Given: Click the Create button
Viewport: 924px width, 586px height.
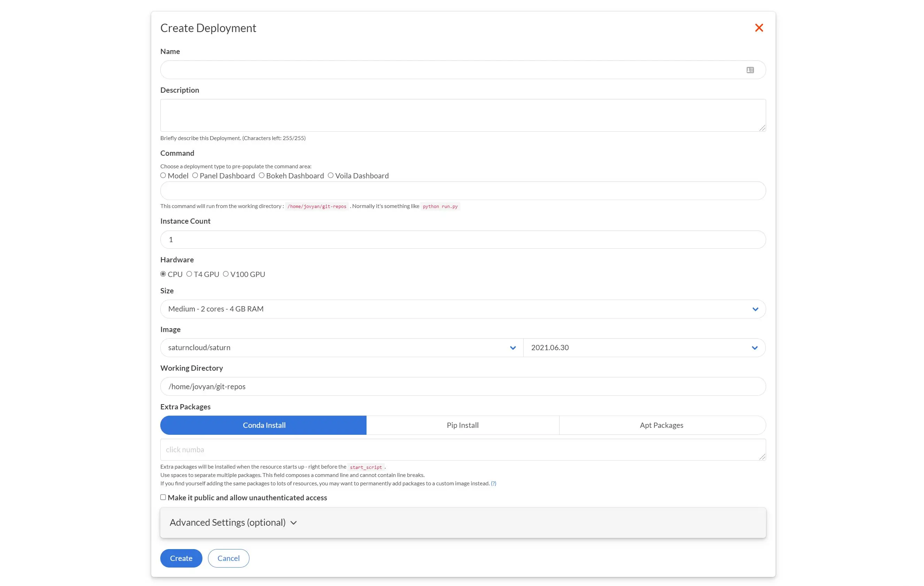Looking at the screenshot, I should pos(181,558).
